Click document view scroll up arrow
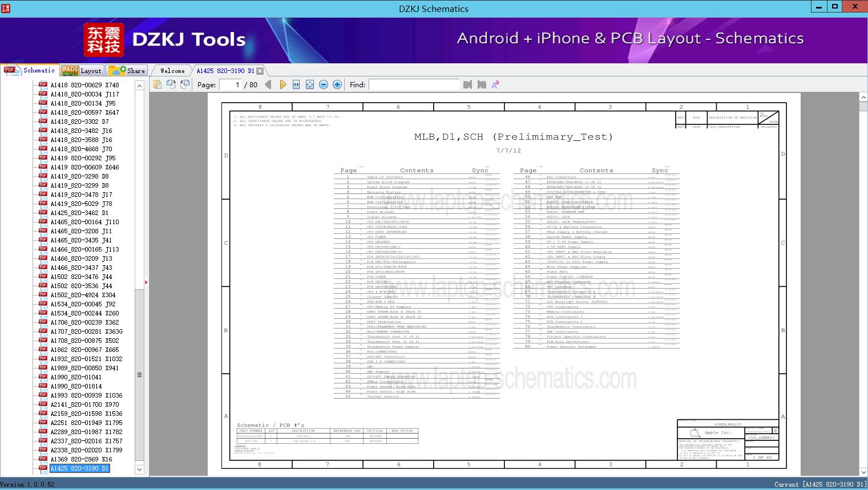 pyautogui.click(x=863, y=98)
